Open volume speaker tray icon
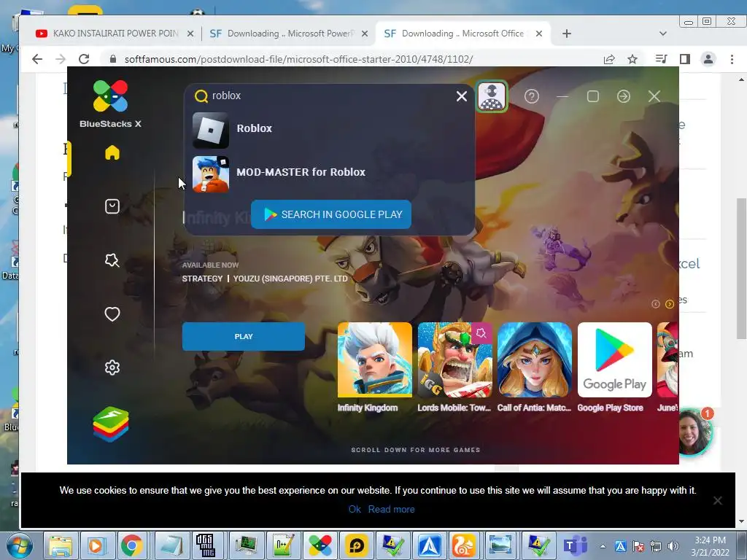 (x=673, y=546)
